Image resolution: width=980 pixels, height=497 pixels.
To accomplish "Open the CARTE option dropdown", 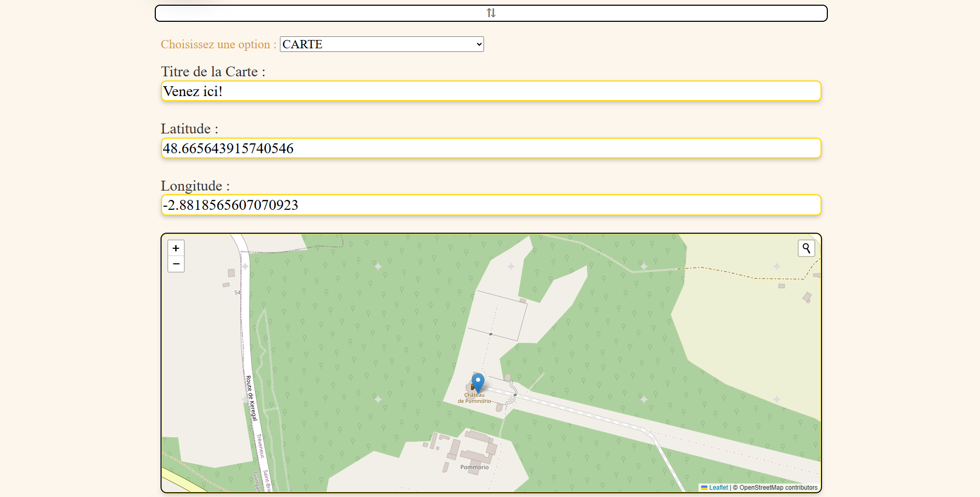I will pos(382,44).
